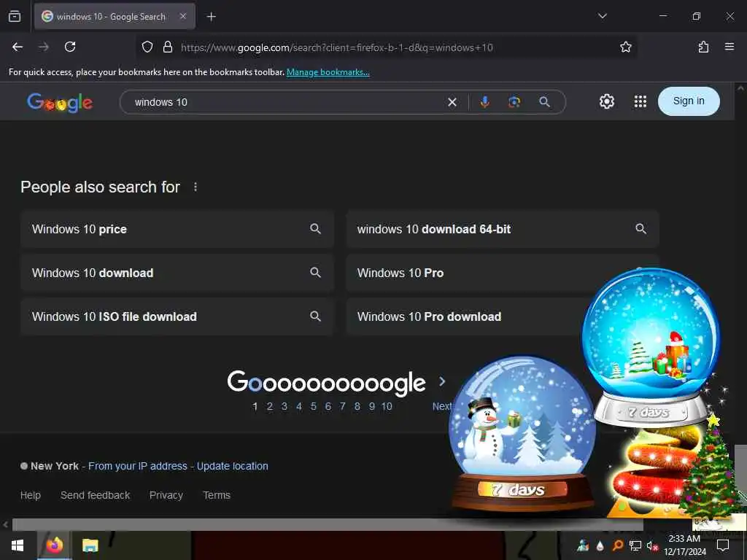Image resolution: width=747 pixels, height=560 pixels.
Task: Search by image with Google Lens
Action: point(514,102)
